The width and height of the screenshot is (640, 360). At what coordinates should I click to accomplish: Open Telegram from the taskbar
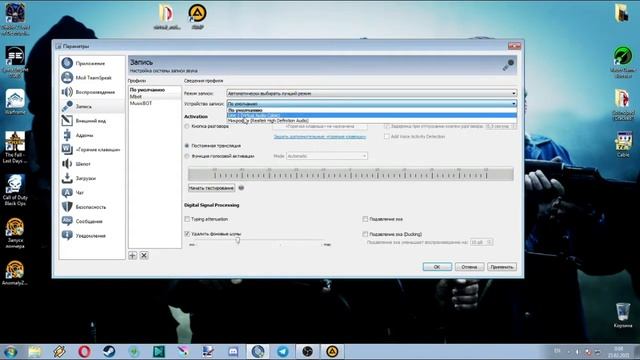[x=283, y=351]
